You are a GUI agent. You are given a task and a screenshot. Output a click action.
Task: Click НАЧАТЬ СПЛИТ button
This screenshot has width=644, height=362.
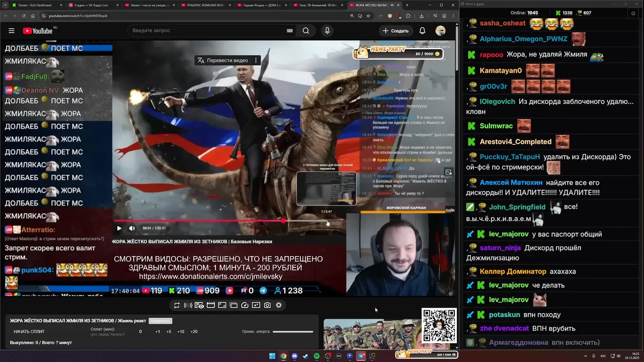pyautogui.click(x=29, y=332)
